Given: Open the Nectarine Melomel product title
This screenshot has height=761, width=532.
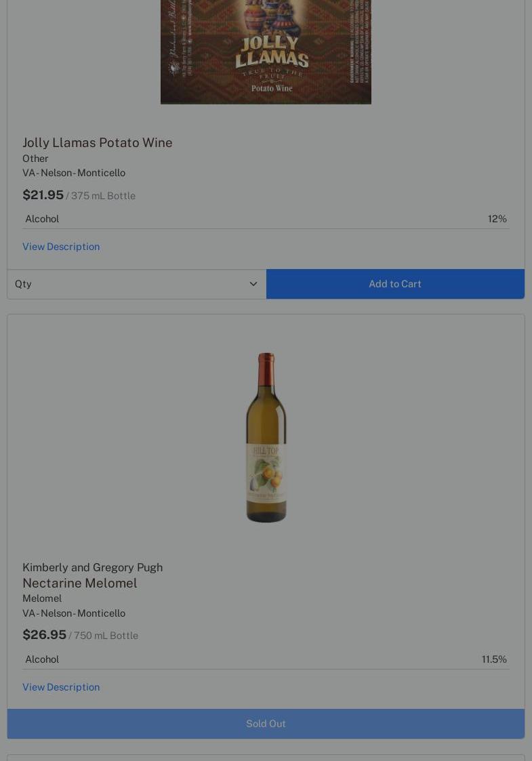Looking at the screenshot, I should tap(80, 583).
